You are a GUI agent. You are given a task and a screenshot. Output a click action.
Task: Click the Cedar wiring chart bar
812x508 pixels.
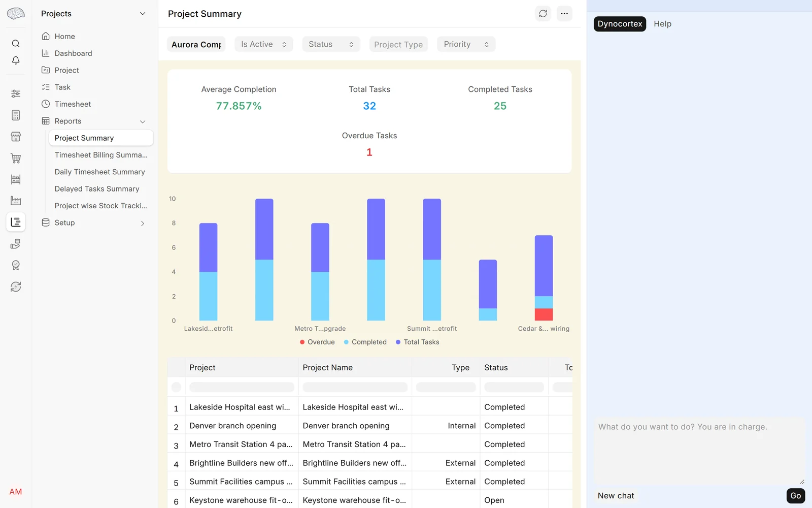[x=544, y=278]
